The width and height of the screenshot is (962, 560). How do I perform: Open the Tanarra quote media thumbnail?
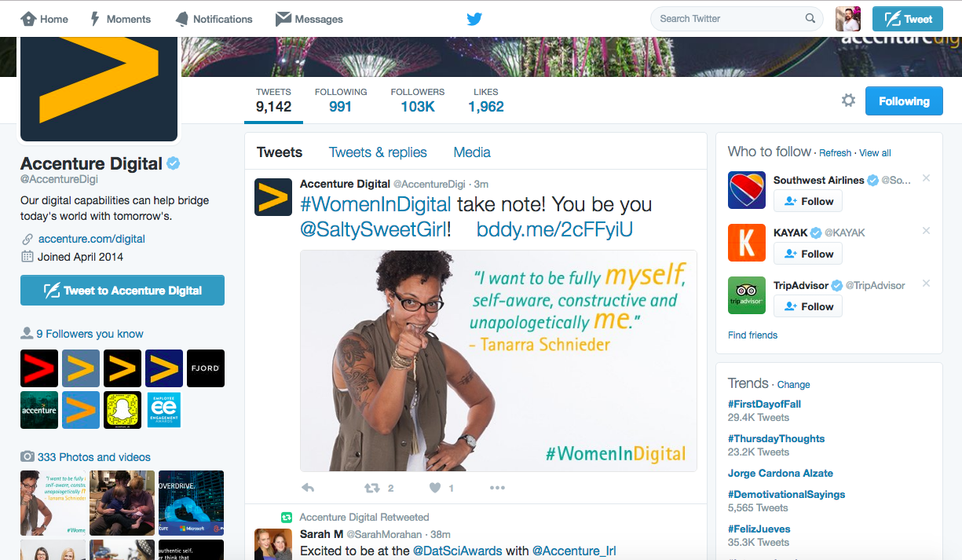[x=53, y=503]
